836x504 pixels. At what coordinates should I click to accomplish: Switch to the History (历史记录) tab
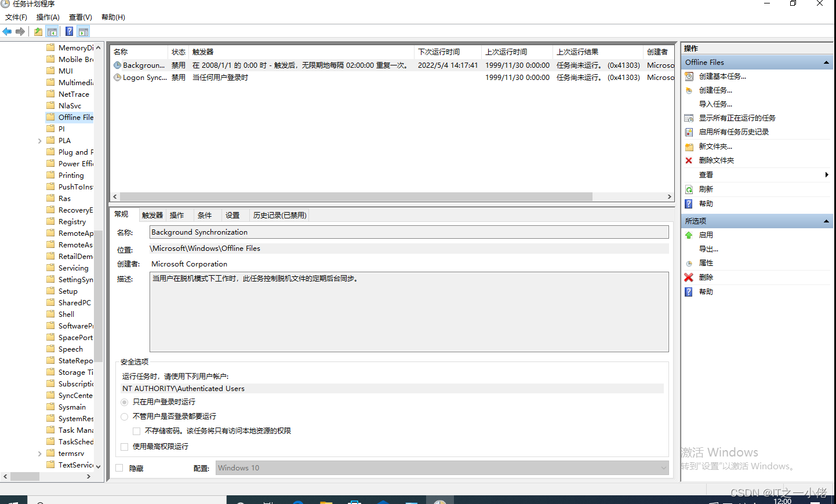279,216
